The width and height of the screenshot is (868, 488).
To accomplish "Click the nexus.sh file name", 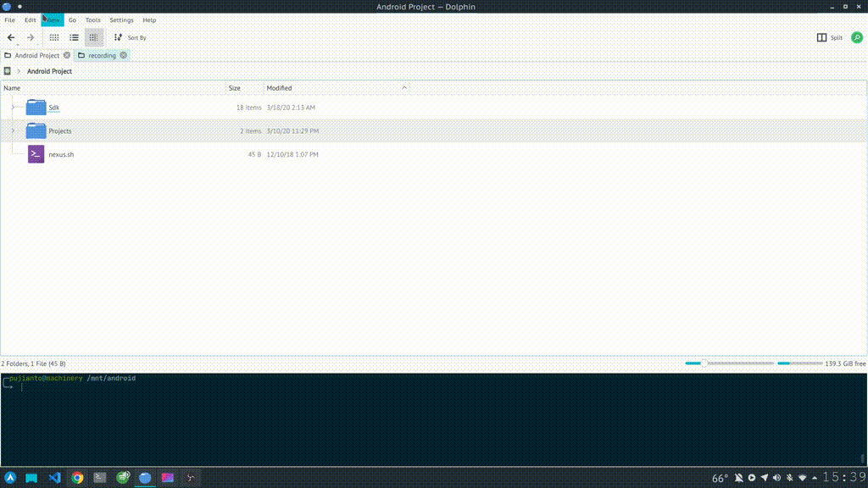I will [x=61, y=155].
